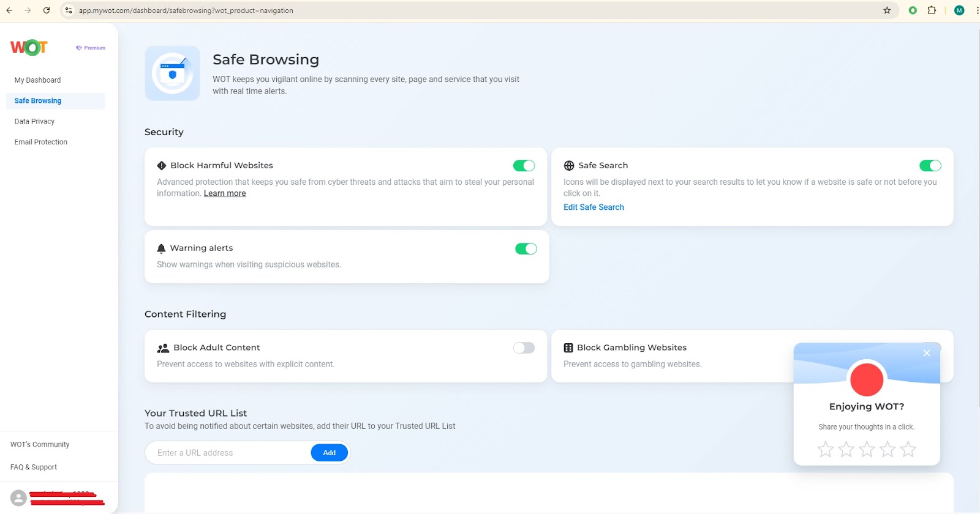Click the Safe Browsing page title

[266, 59]
